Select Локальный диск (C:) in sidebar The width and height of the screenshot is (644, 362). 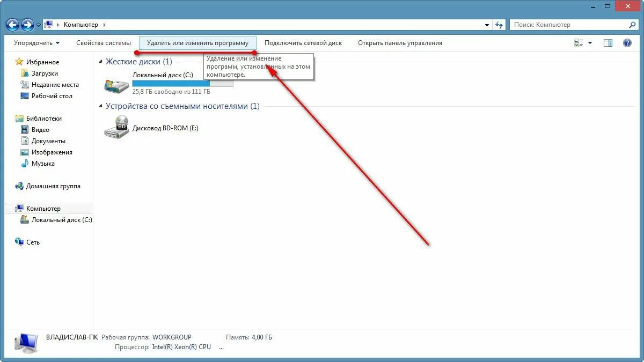(62, 220)
